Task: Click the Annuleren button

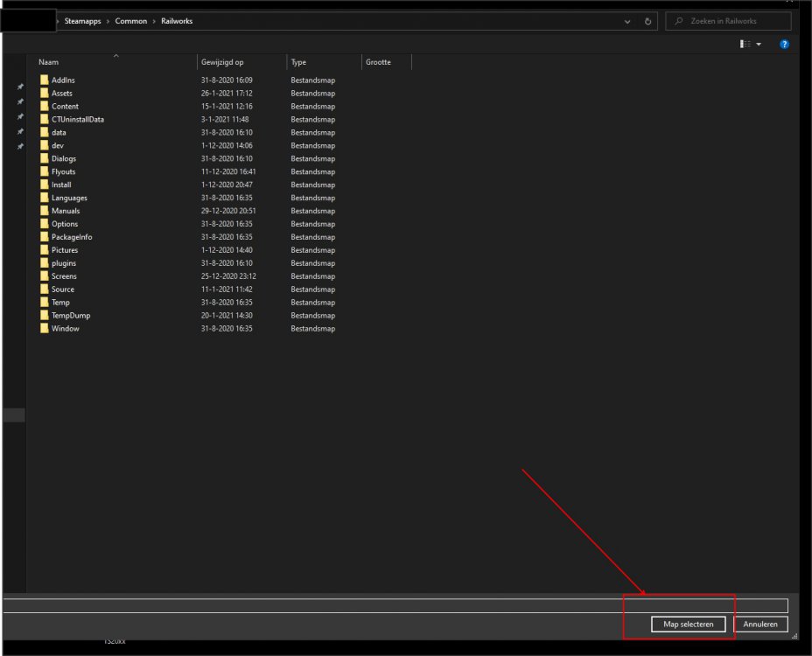Action: pos(761,625)
